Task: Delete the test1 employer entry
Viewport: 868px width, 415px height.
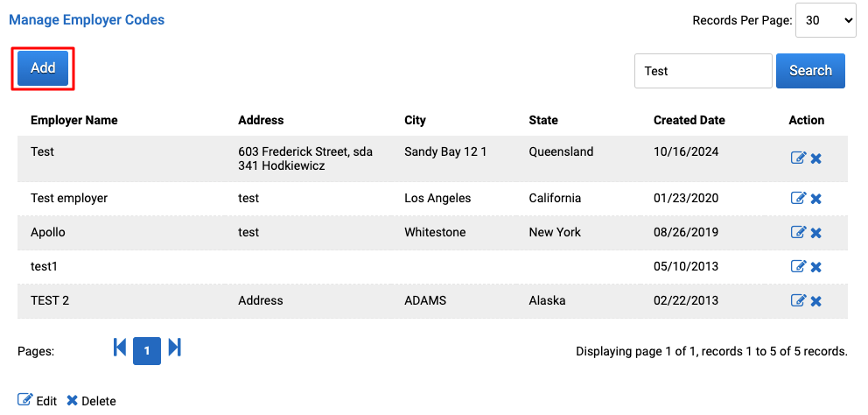Action: [815, 267]
